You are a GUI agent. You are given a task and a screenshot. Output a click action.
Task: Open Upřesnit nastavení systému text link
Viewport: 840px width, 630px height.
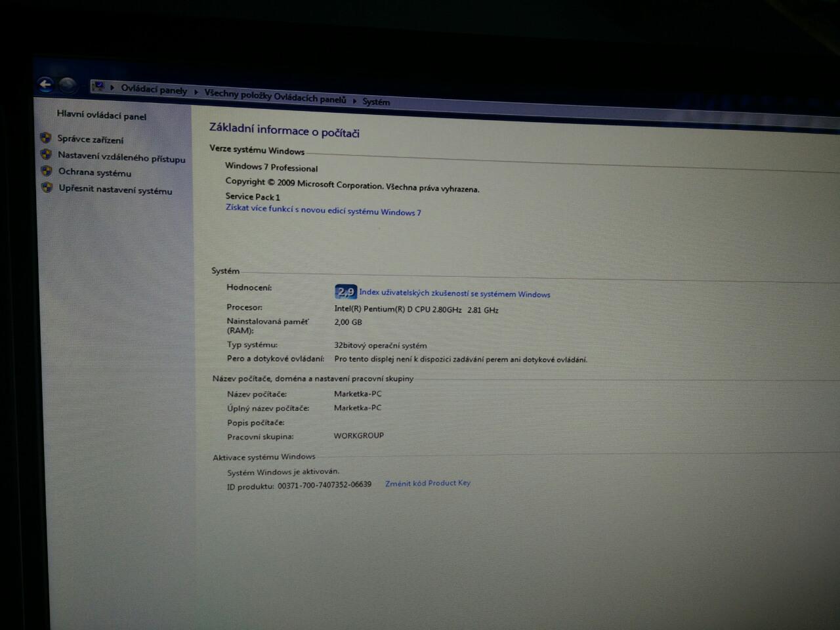[115, 190]
